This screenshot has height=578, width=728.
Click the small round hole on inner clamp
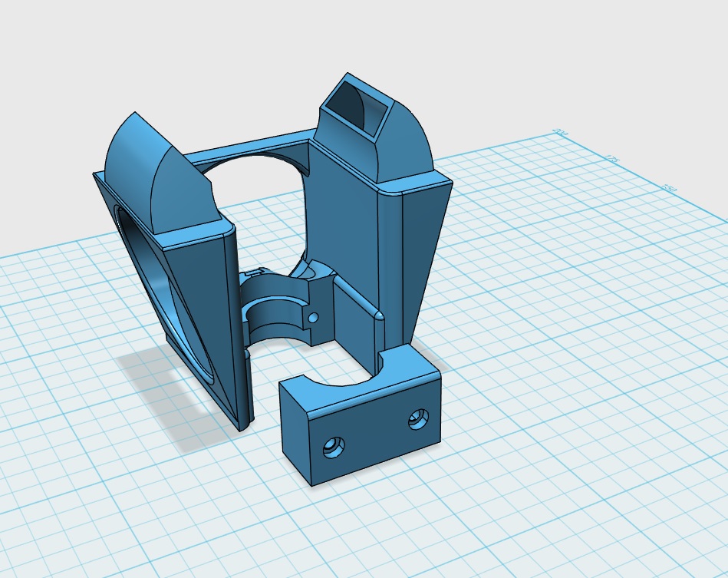[314, 317]
